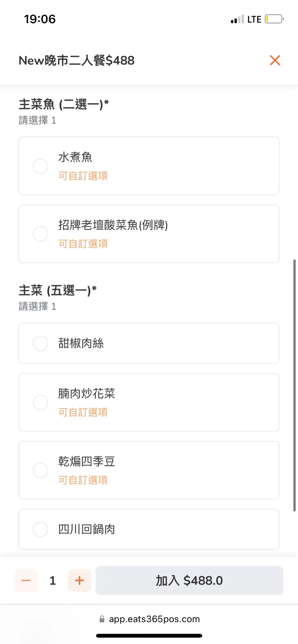The image size is (298, 644).
Task: Expand 可自訂選項 for 腩肉炒花菜
Action: 83,412
